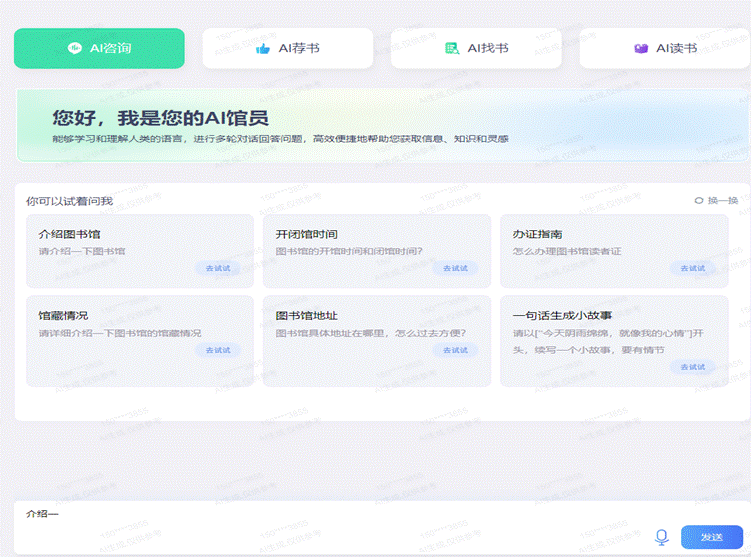Click the text 怎么办理图书馆读者证

pos(567,251)
